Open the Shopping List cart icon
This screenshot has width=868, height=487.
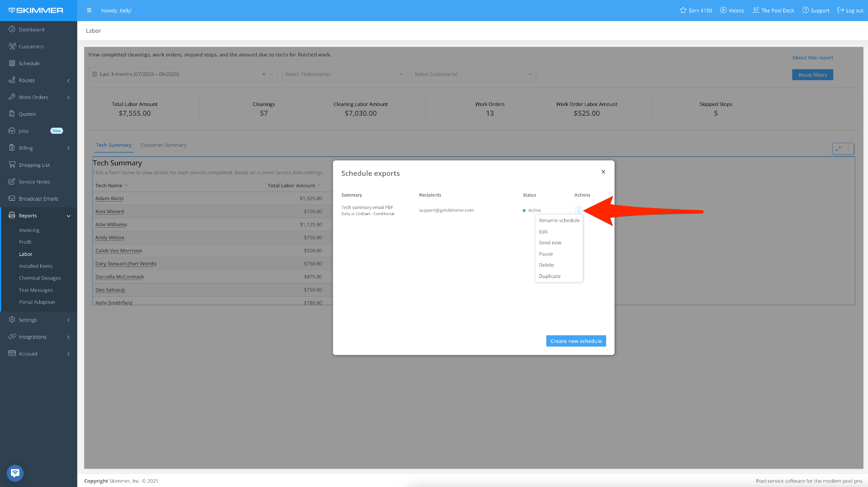tap(12, 164)
